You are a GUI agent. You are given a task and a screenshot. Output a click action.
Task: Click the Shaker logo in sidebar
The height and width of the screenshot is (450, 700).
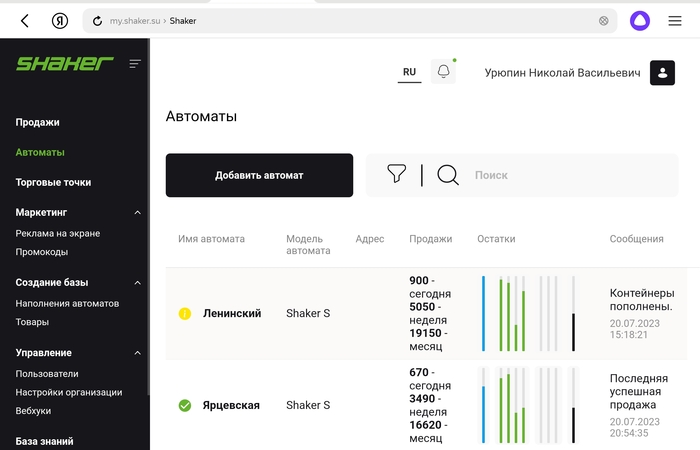64,63
